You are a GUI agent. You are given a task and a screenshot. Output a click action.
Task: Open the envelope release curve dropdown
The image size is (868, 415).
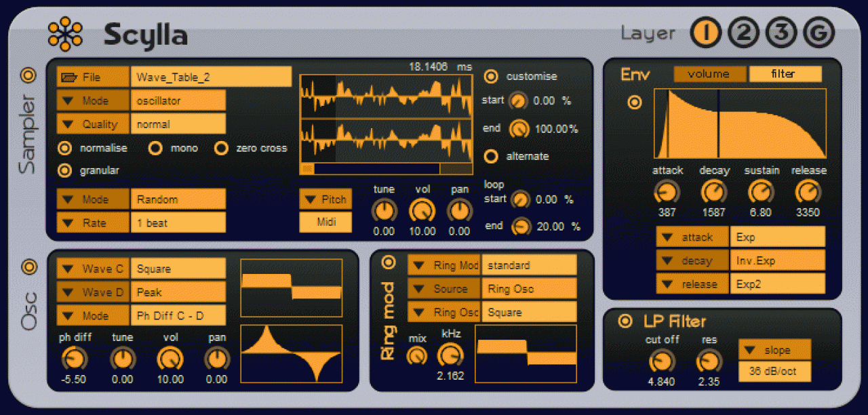[692, 283]
